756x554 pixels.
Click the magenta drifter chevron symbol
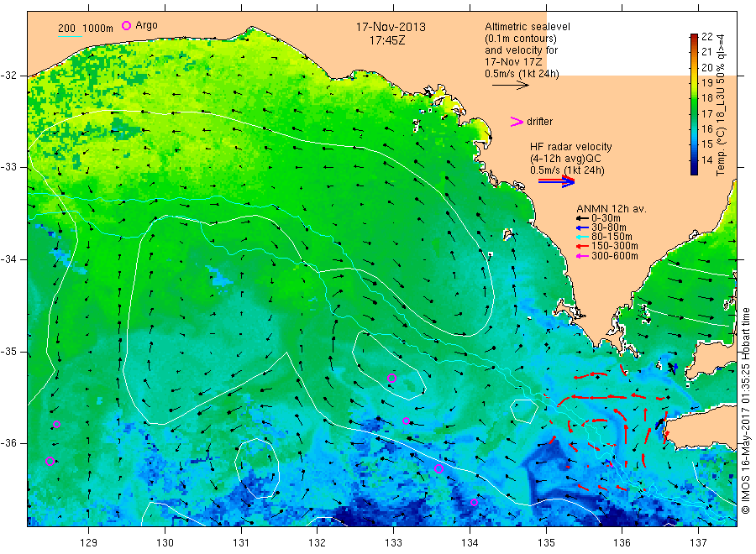517,122
